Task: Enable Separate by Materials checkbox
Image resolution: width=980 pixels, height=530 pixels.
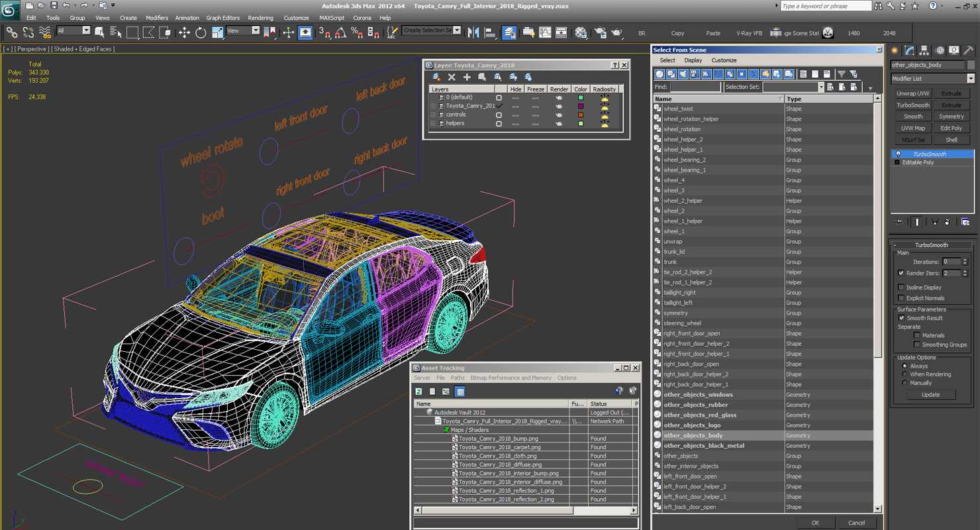Action: [917, 335]
